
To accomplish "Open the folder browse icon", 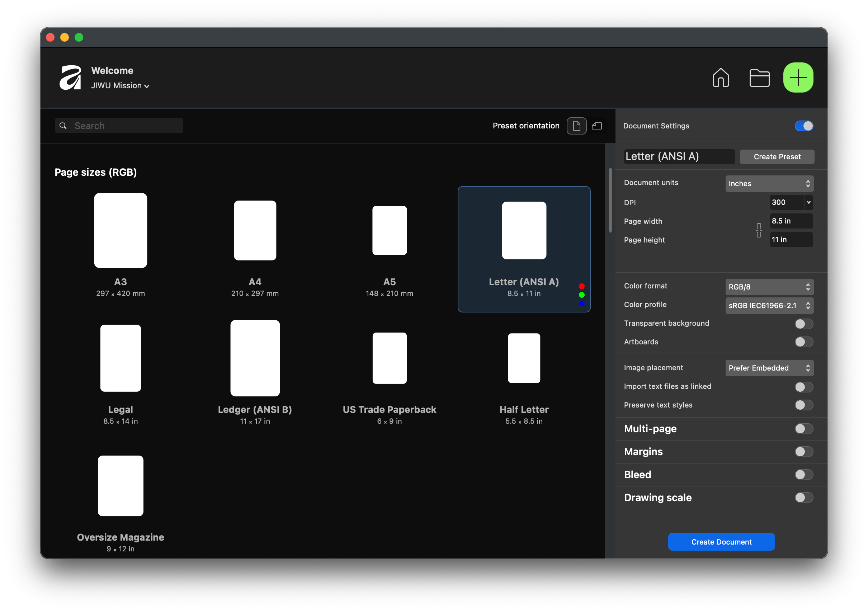I will pyautogui.click(x=759, y=78).
